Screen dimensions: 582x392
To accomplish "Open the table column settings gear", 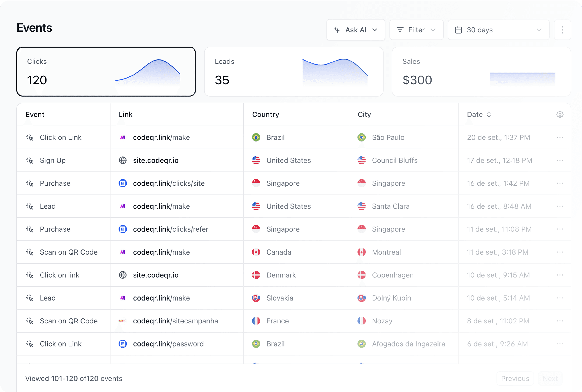I will click(x=560, y=114).
